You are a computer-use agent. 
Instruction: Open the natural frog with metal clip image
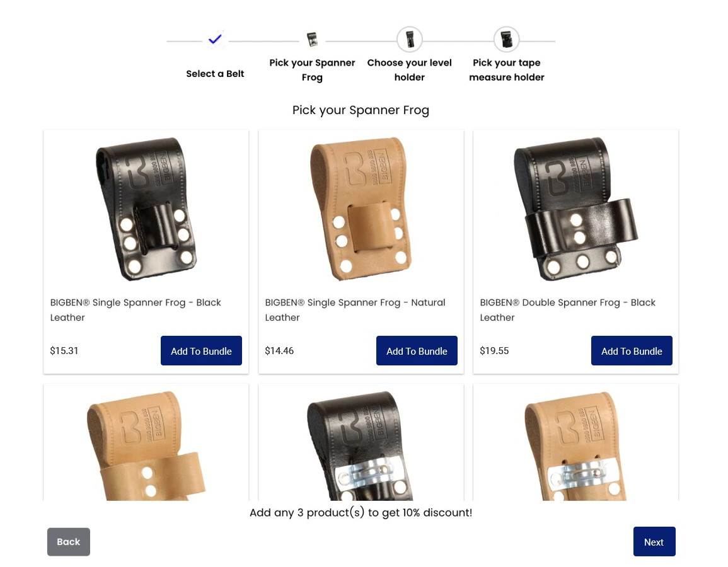(x=575, y=445)
